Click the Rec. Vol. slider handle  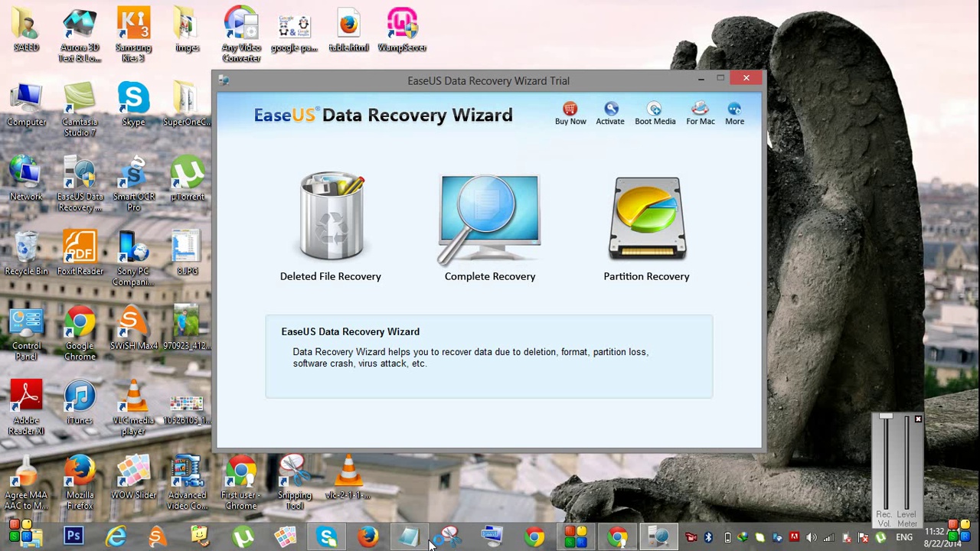tap(886, 418)
